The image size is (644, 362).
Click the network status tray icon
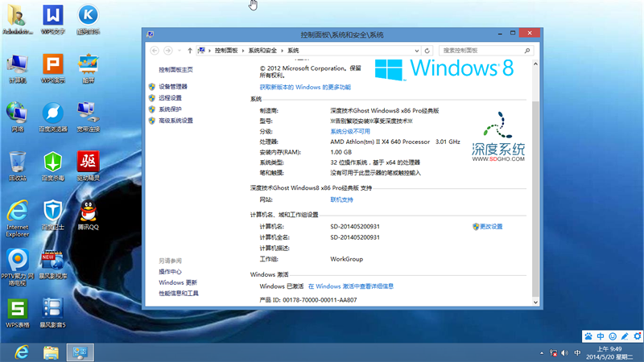[553, 353]
